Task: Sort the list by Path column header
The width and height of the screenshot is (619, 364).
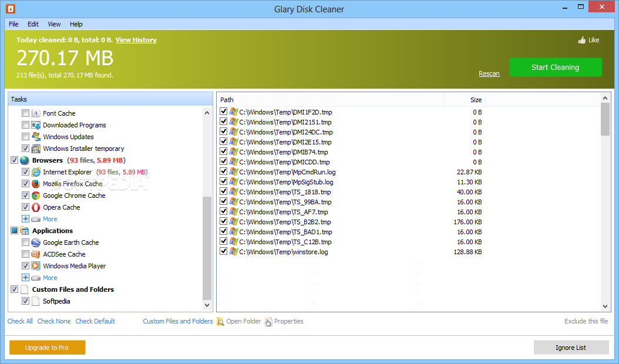Action: [x=331, y=100]
